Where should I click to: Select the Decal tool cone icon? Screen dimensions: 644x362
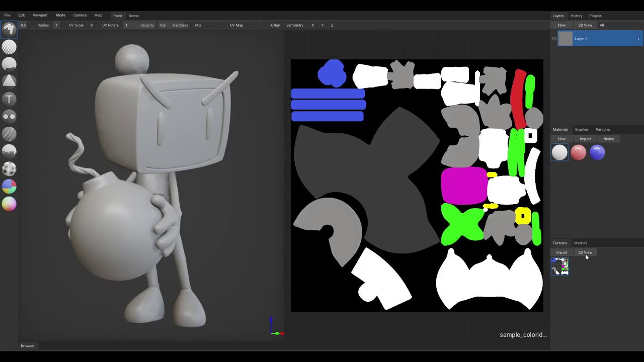coord(9,81)
